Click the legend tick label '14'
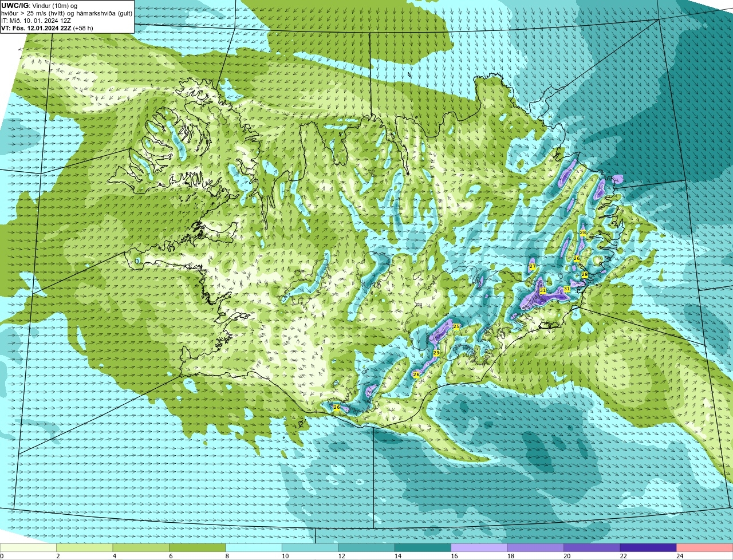The width and height of the screenshot is (733, 560). coord(398,555)
